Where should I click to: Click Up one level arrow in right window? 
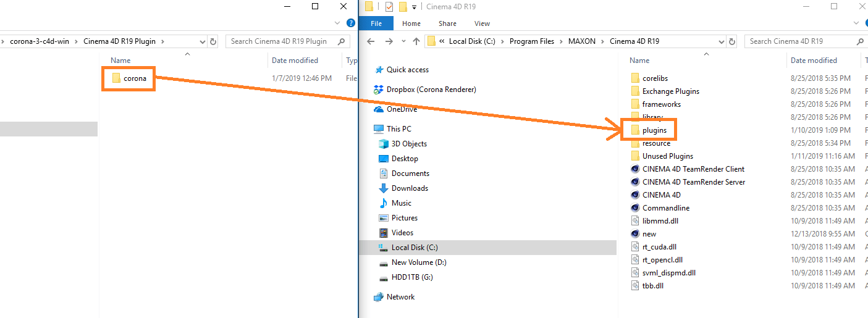click(416, 41)
